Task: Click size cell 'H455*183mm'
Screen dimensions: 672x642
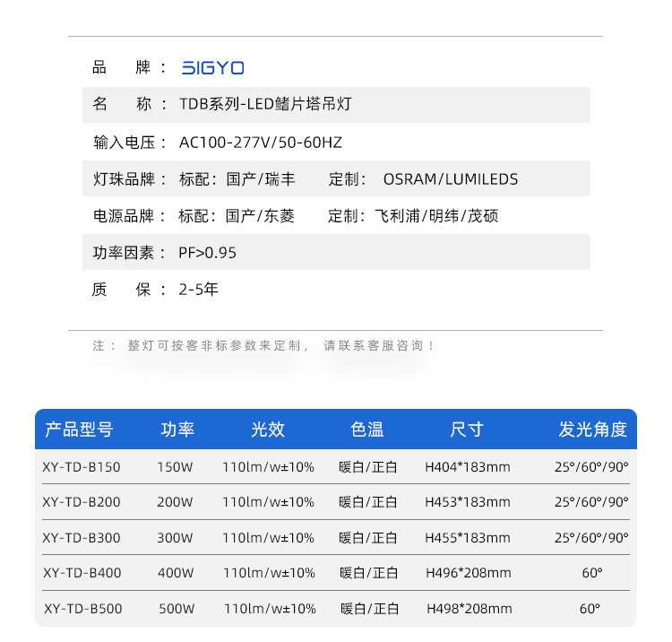Action: (468, 537)
